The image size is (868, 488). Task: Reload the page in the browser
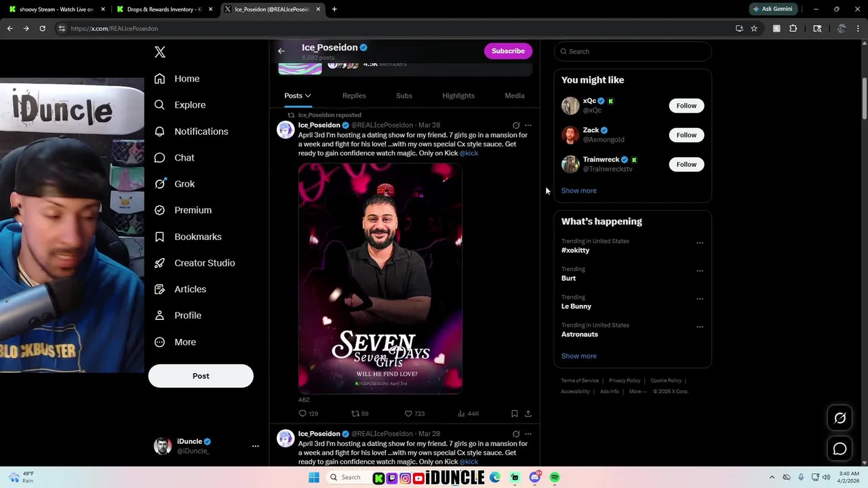(x=42, y=28)
